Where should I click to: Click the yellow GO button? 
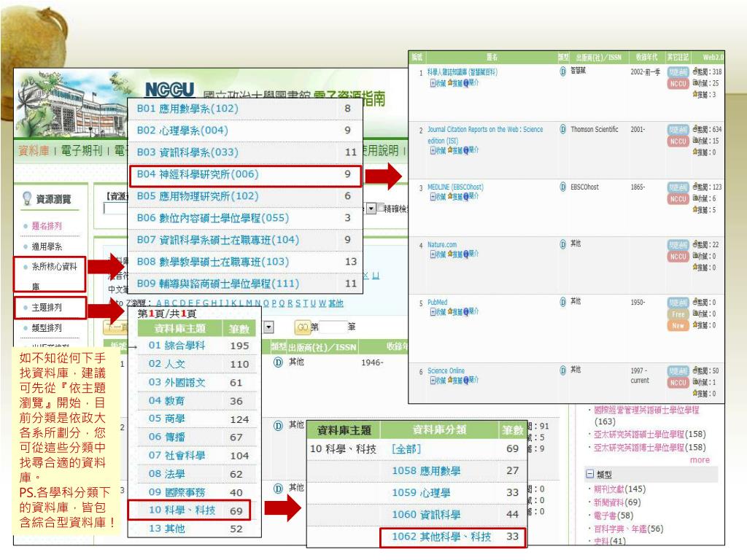coord(303,327)
